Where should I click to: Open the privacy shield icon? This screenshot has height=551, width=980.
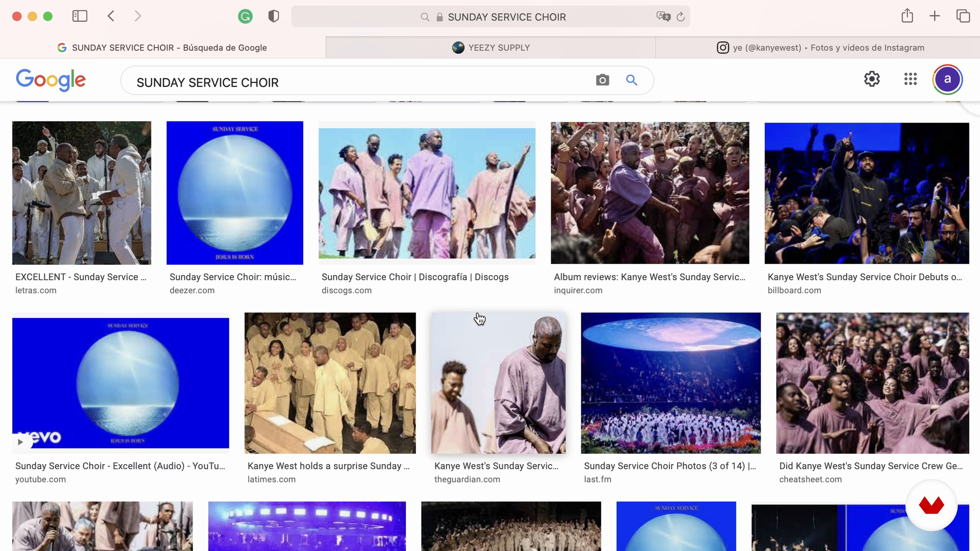point(274,16)
